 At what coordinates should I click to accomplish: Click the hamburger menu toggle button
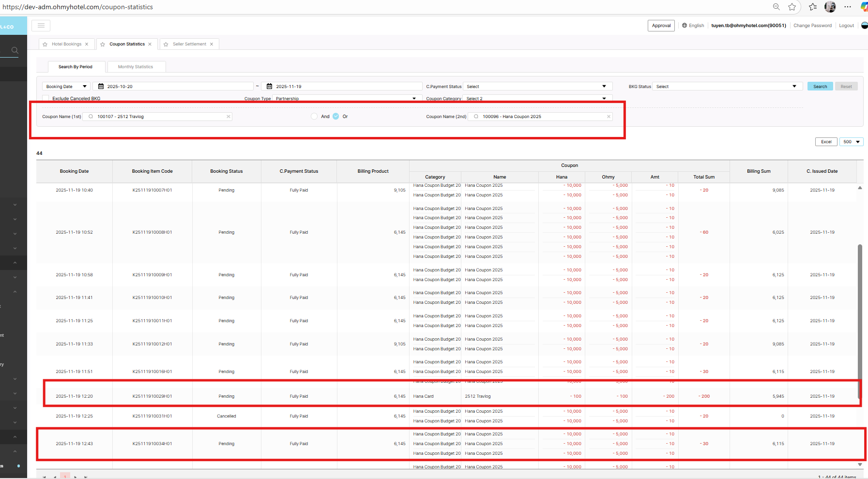[41, 26]
